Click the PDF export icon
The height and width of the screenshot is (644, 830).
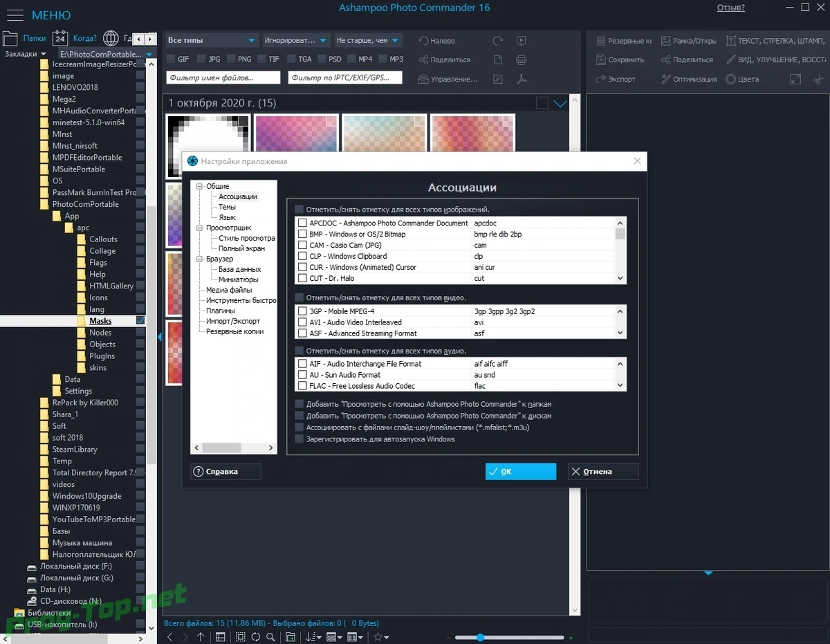522,80
